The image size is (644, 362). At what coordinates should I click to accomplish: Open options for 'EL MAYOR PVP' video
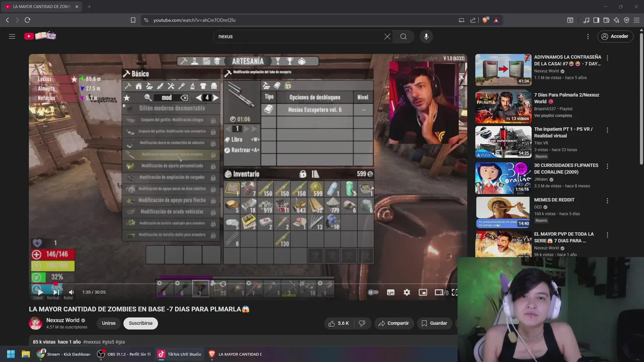(607, 235)
